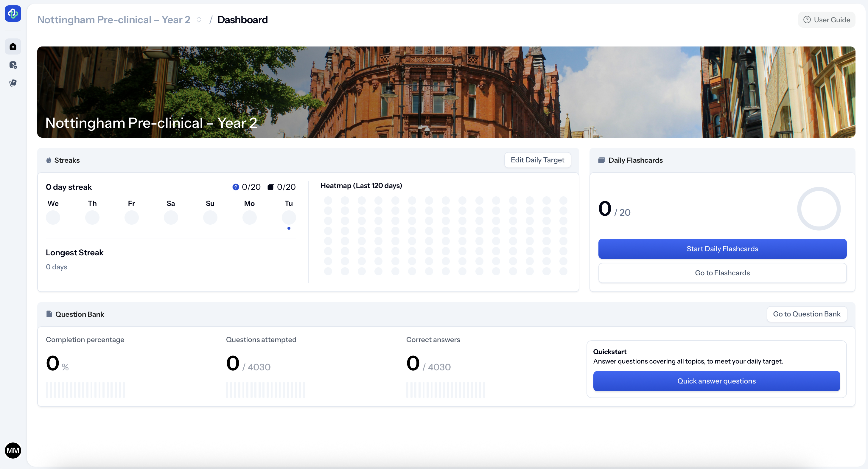Click Edit Daily Target
868x469 pixels.
(x=537, y=160)
